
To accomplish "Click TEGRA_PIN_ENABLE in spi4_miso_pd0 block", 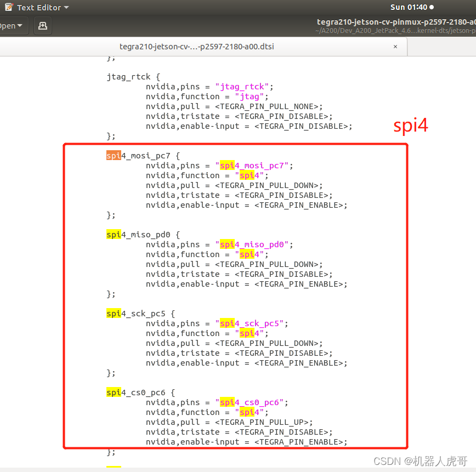I will click(x=299, y=284).
